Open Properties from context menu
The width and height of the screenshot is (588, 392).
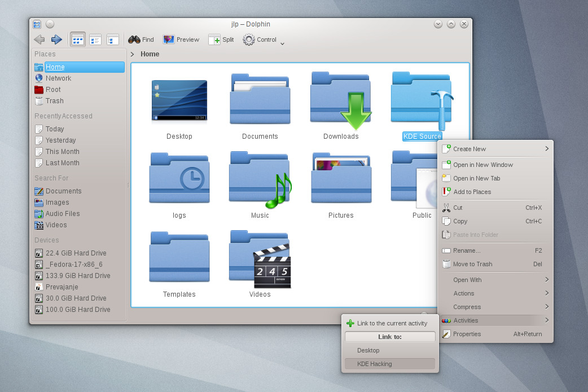pyautogui.click(x=495, y=334)
